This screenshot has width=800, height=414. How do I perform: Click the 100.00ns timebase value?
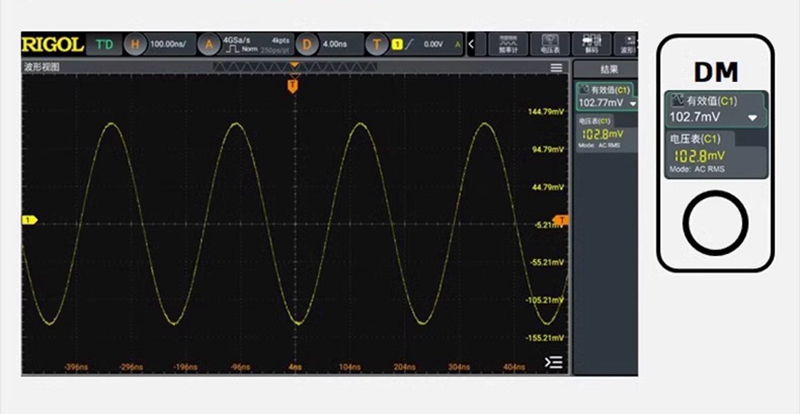(x=169, y=44)
